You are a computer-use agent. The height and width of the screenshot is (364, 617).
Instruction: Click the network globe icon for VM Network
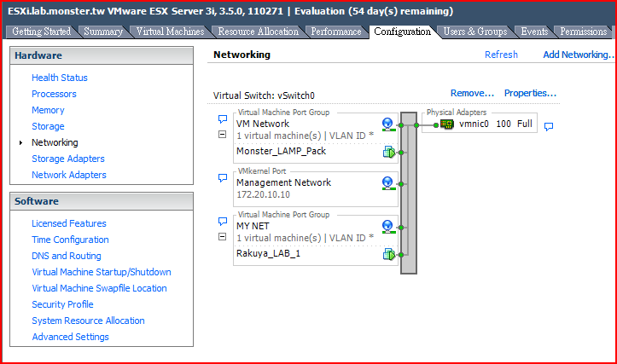[x=388, y=124]
